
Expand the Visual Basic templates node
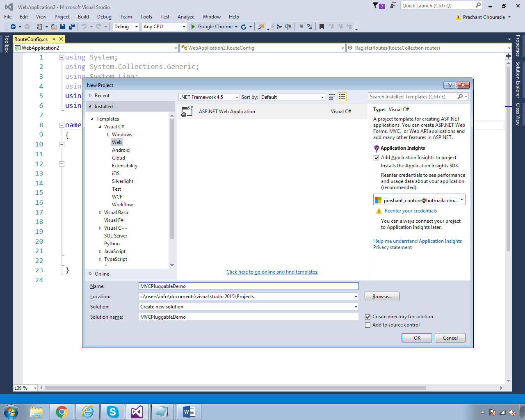pos(100,212)
